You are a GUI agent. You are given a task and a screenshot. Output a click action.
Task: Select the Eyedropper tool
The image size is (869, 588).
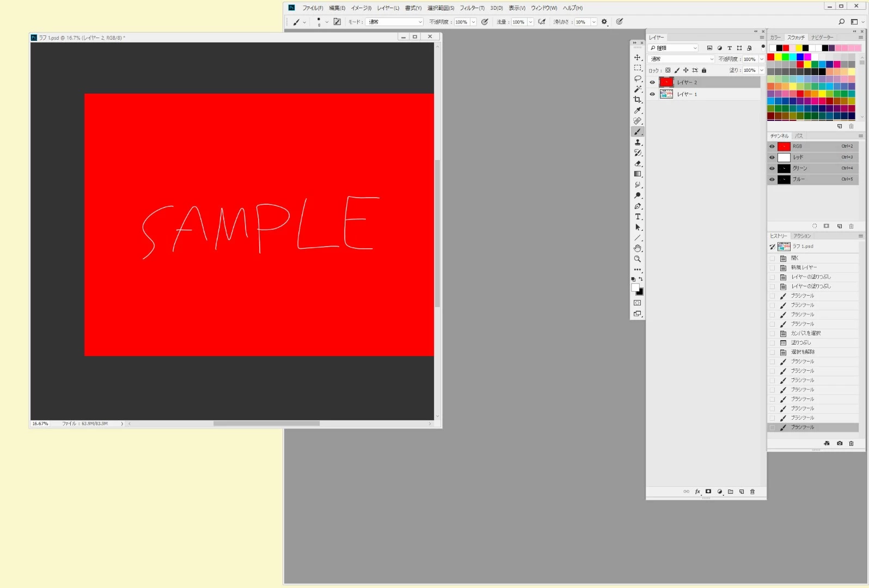coord(637,111)
